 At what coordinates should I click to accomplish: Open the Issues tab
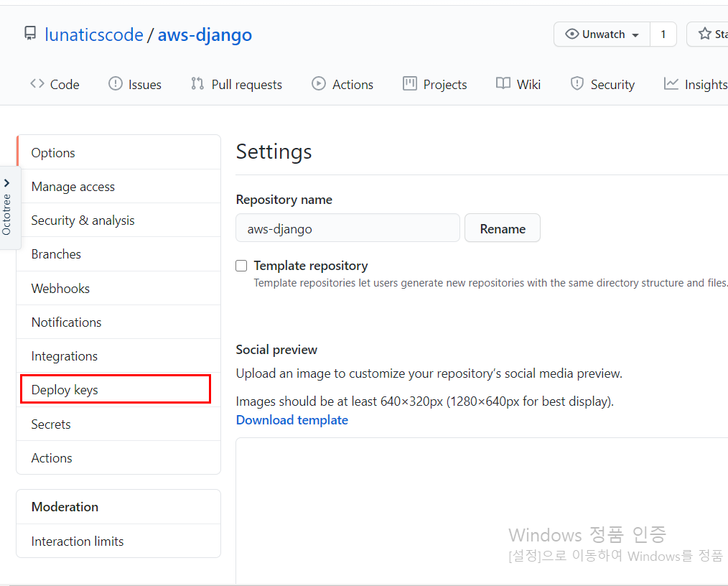[x=135, y=85]
